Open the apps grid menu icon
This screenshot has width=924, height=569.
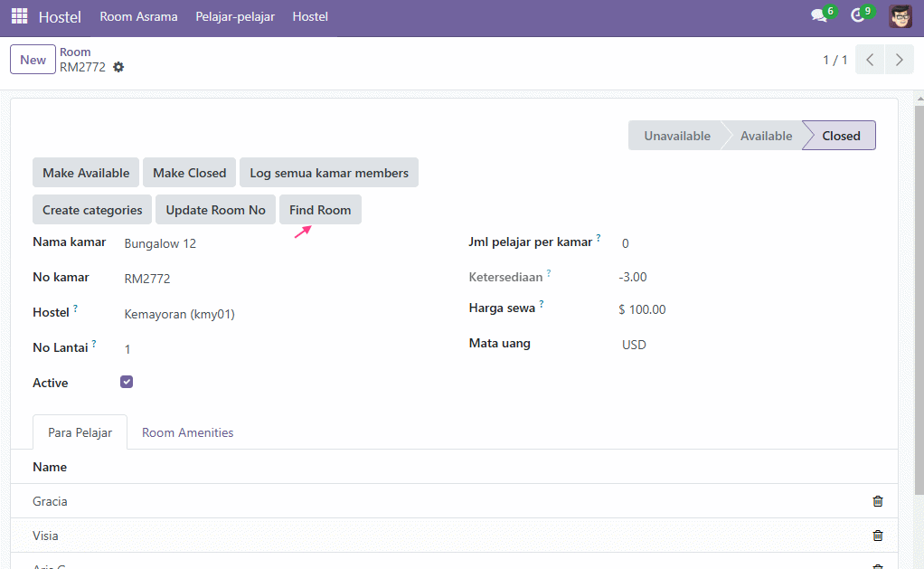[20, 16]
